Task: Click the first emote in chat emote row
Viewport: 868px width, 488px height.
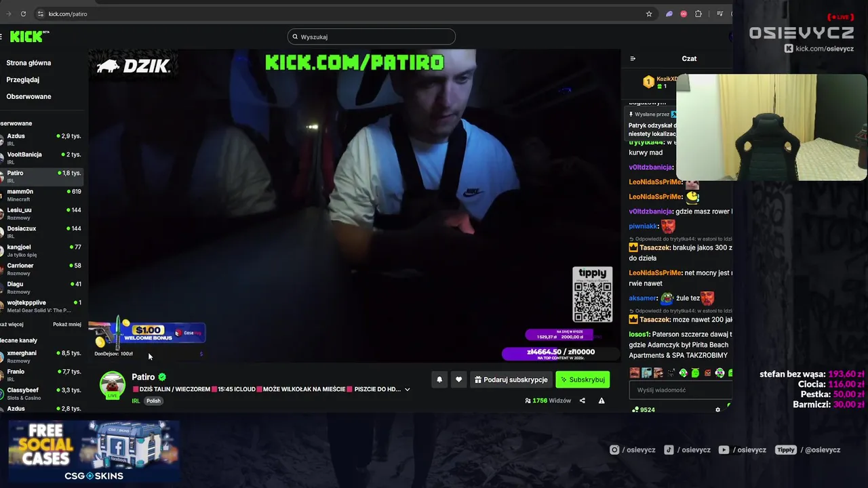Action: click(634, 373)
